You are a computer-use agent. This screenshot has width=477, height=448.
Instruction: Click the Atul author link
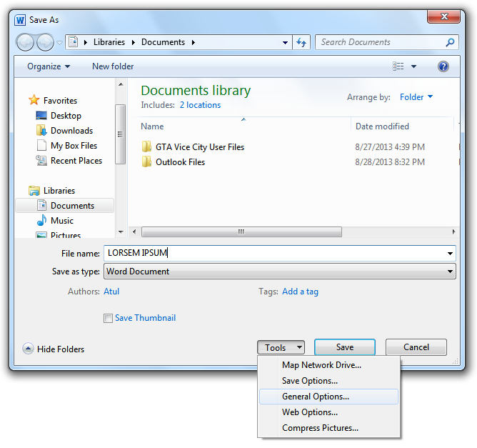[x=111, y=292]
